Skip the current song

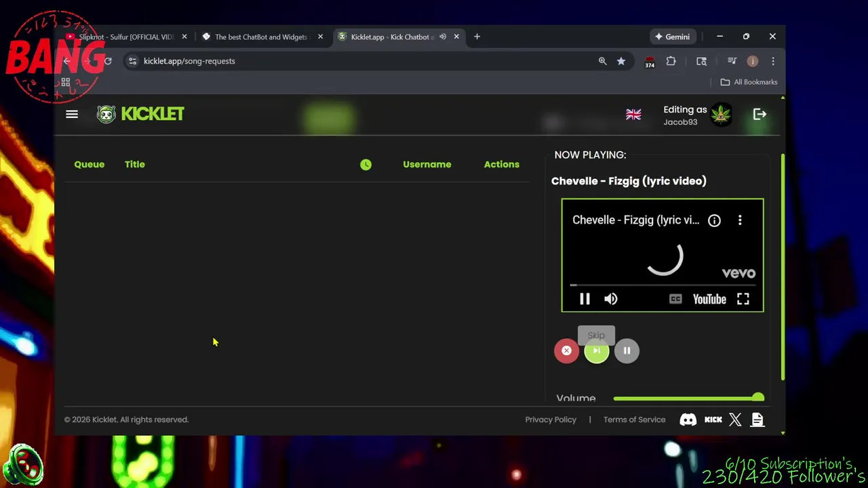point(597,350)
